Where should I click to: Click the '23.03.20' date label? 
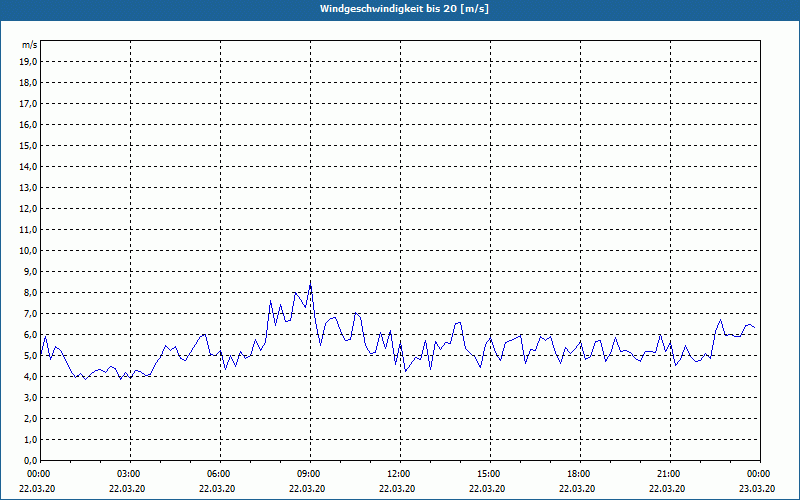tap(757, 488)
